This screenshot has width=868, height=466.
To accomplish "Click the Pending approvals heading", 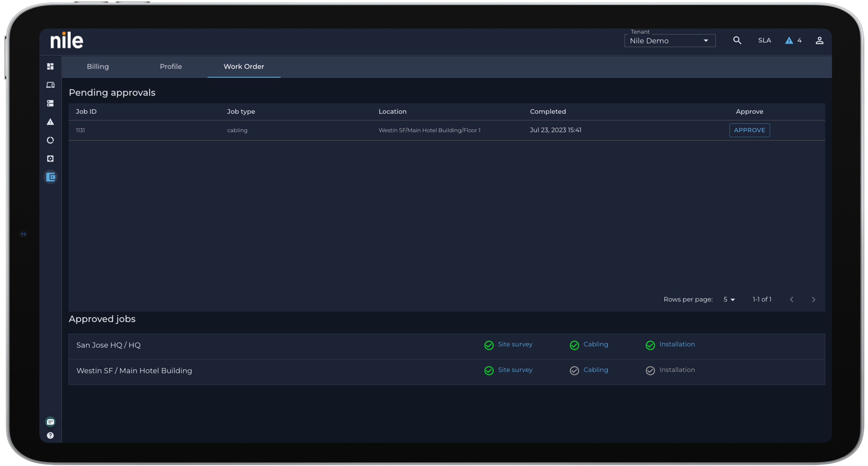I will (x=112, y=93).
